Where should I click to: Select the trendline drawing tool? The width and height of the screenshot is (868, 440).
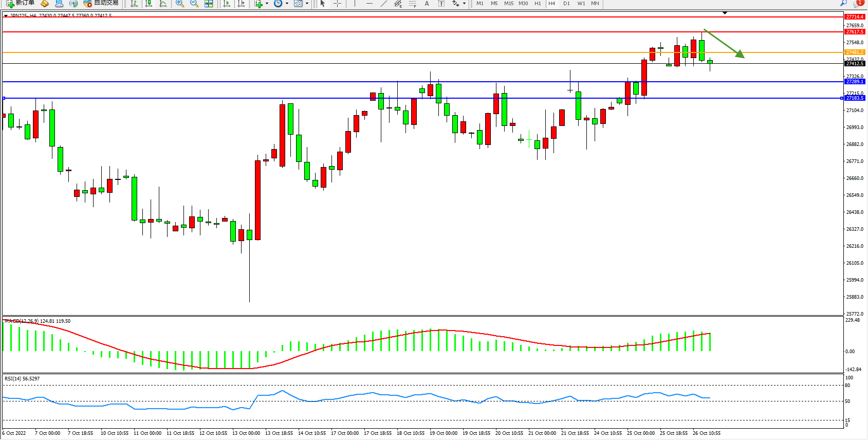(383, 4)
